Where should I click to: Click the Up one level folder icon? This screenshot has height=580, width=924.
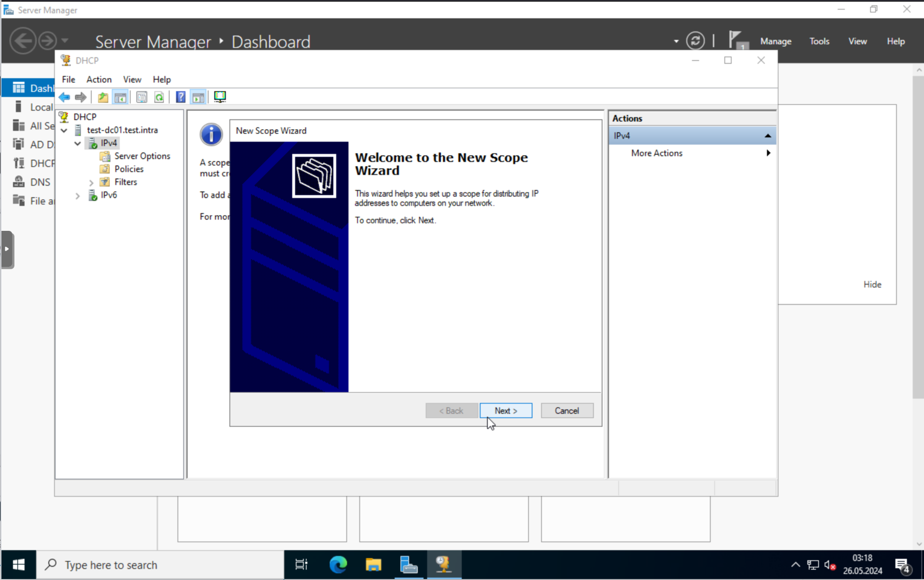coord(103,97)
